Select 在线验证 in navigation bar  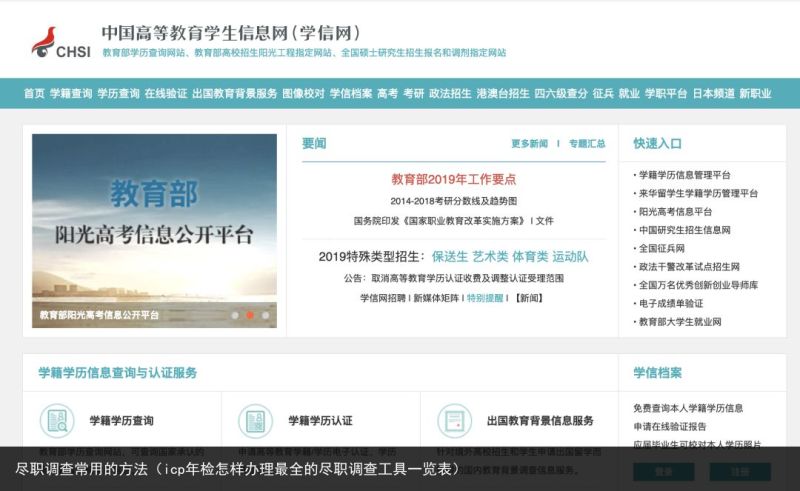click(x=166, y=93)
